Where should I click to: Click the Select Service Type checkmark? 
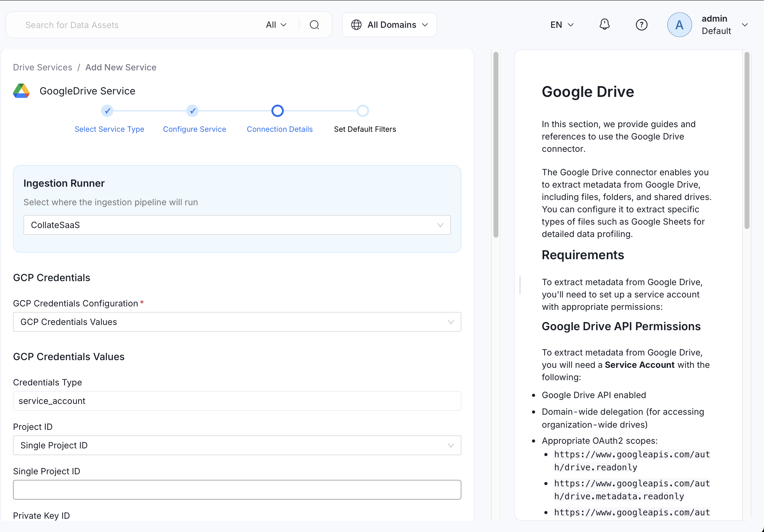tap(107, 111)
